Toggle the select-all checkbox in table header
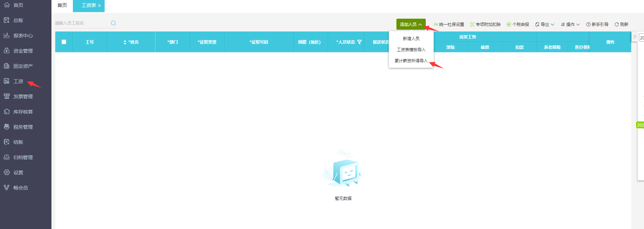 [x=64, y=42]
